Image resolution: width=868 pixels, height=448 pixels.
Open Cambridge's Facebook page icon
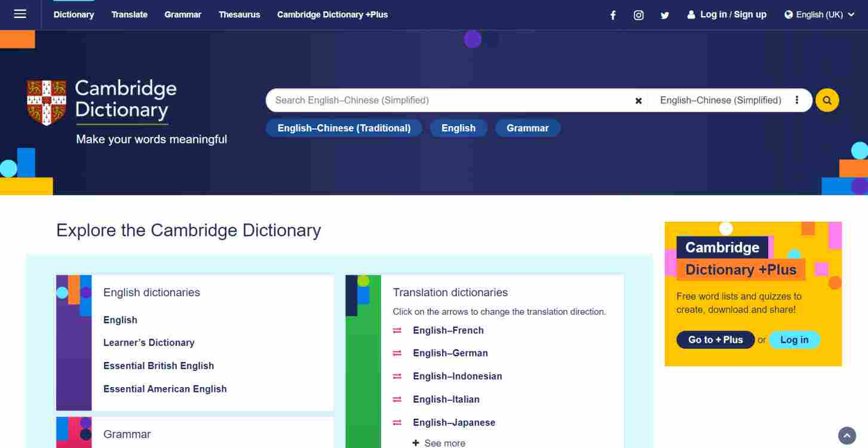coord(613,15)
